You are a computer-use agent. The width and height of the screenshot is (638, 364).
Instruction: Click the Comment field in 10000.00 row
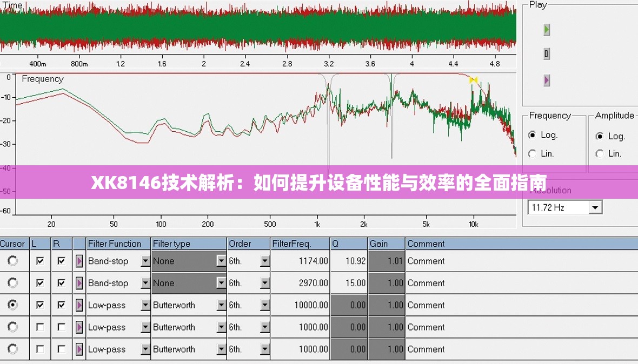coord(522,305)
